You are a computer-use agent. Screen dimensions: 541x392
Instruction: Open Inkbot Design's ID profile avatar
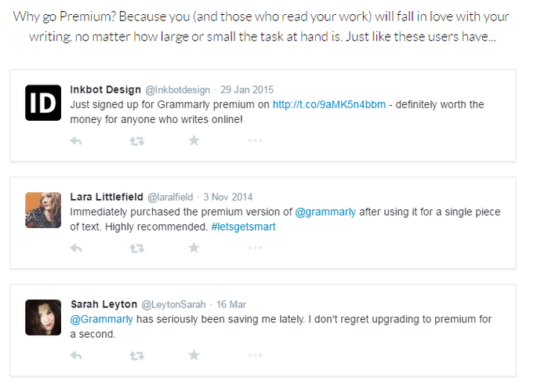(x=43, y=102)
